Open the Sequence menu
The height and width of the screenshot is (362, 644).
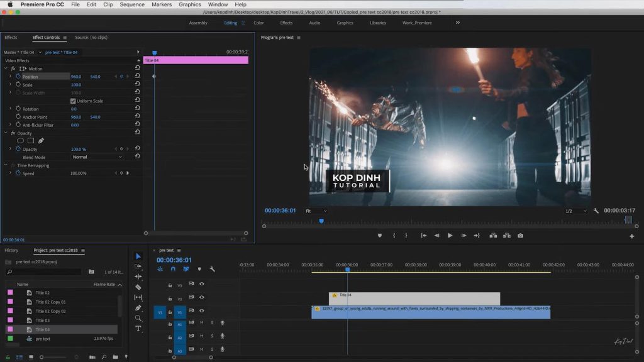pyautogui.click(x=132, y=4)
